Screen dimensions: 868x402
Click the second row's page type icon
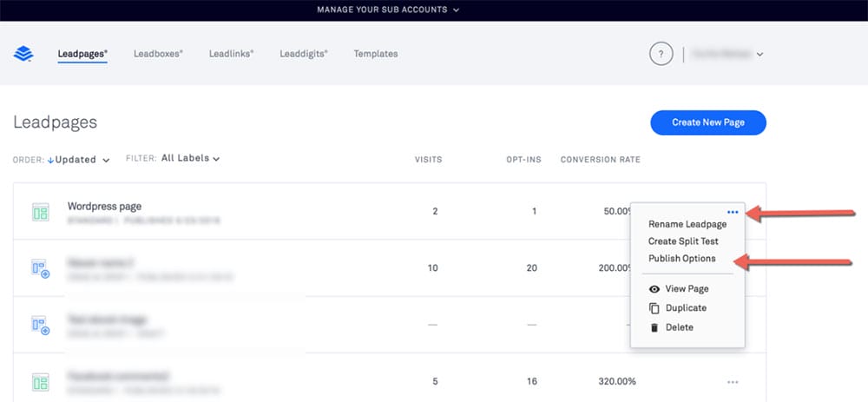point(40,268)
